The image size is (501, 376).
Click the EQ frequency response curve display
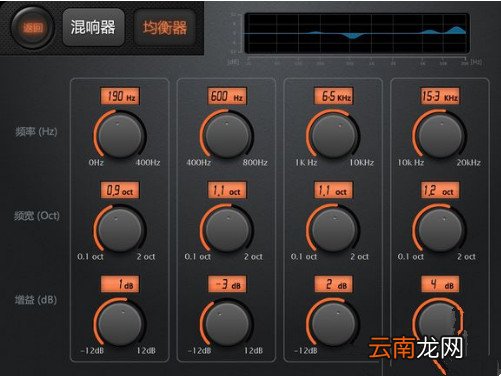click(x=357, y=33)
